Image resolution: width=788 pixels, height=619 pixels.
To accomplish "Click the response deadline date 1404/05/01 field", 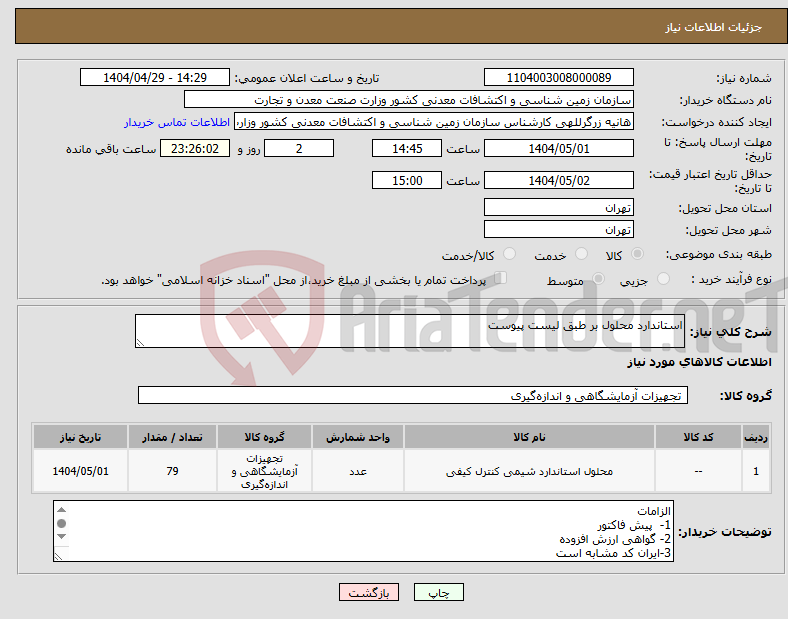I will tap(558, 149).
